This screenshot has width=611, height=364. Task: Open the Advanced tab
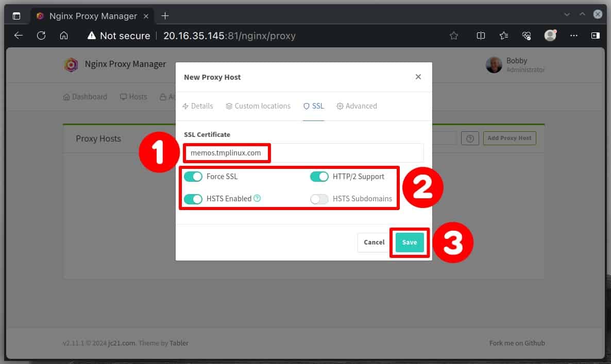click(x=357, y=106)
